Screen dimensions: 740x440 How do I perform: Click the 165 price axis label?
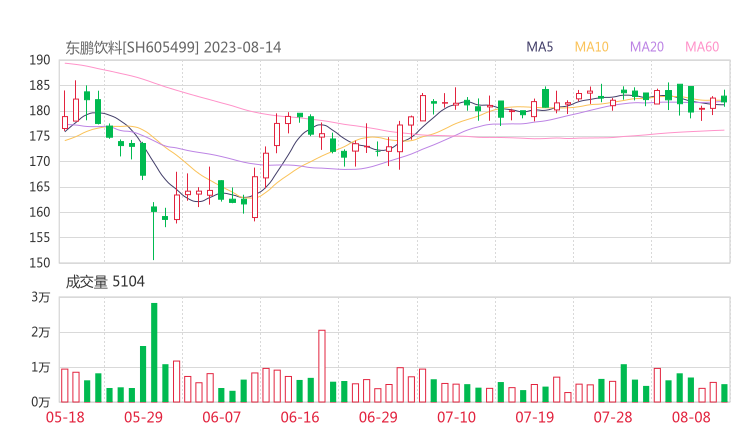click(x=40, y=187)
